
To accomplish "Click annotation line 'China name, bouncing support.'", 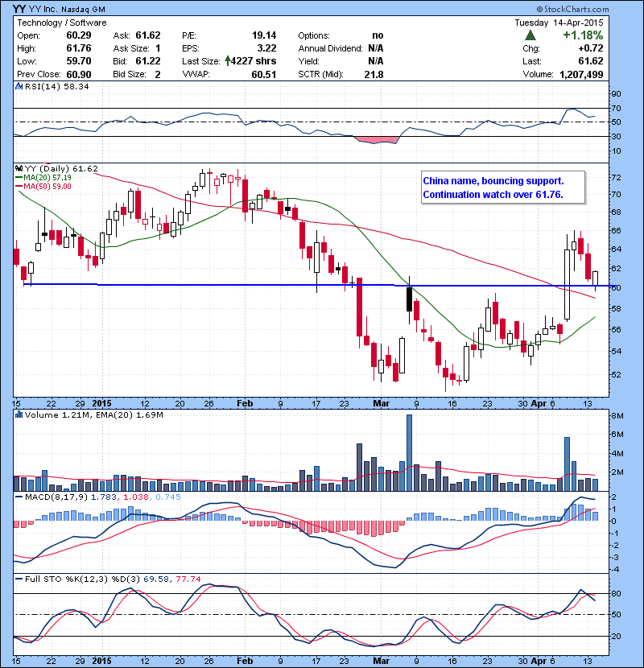I will [x=493, y=180].
